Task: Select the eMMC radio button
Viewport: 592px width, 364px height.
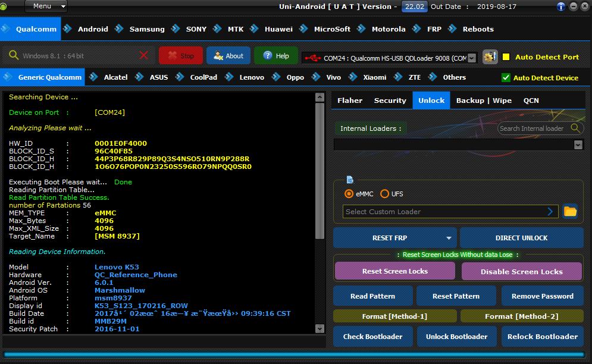Action: coord(349,194)
